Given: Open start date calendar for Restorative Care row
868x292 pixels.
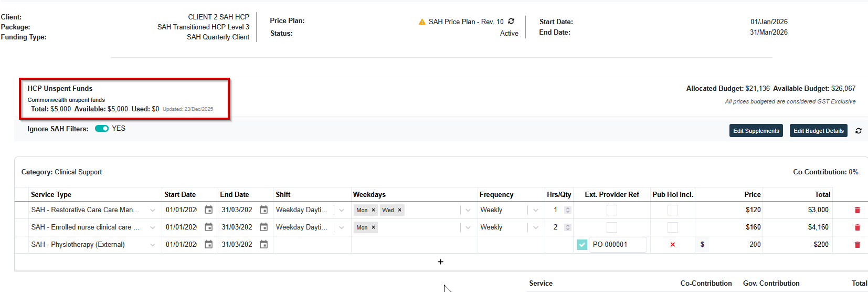Looking at the screenshot, I should pos(208,210).
